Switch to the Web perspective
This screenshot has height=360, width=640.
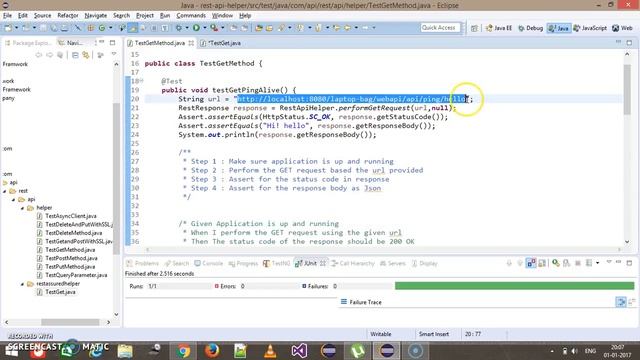[622, 28]
